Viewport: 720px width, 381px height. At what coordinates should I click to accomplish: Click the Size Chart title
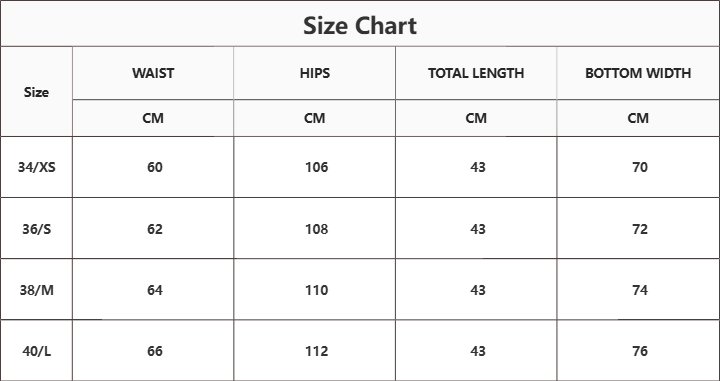tap(360, 26)
